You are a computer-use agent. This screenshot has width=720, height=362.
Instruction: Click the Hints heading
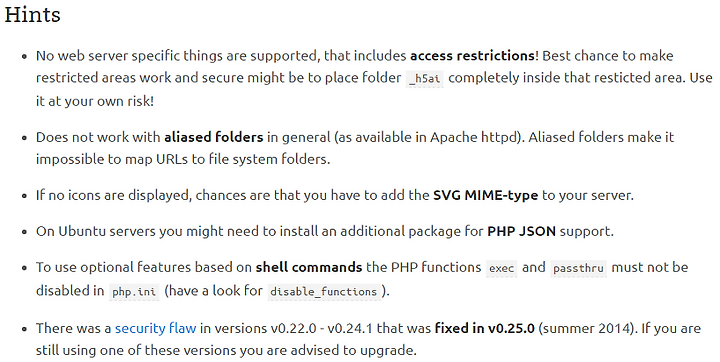pyautogui.click(x=33, y=15)
